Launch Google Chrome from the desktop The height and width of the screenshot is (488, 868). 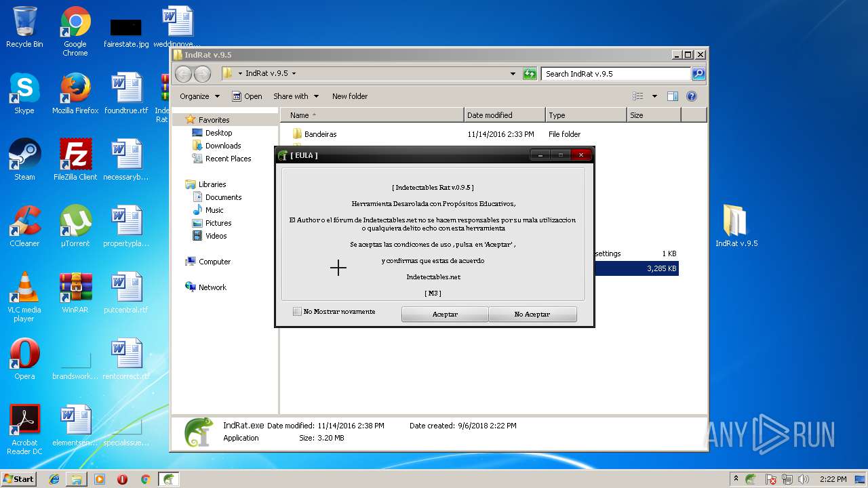point(75,31)
